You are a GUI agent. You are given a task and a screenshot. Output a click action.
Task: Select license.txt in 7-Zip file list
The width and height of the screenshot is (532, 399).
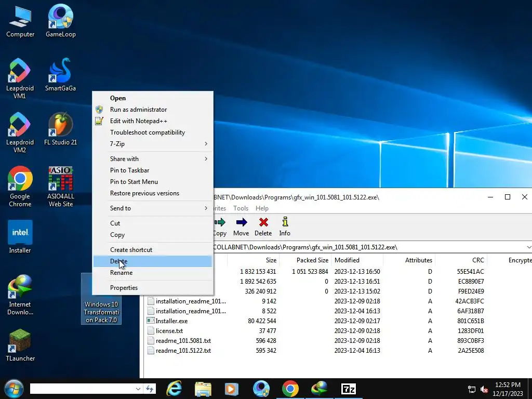(x=169, y=331)
